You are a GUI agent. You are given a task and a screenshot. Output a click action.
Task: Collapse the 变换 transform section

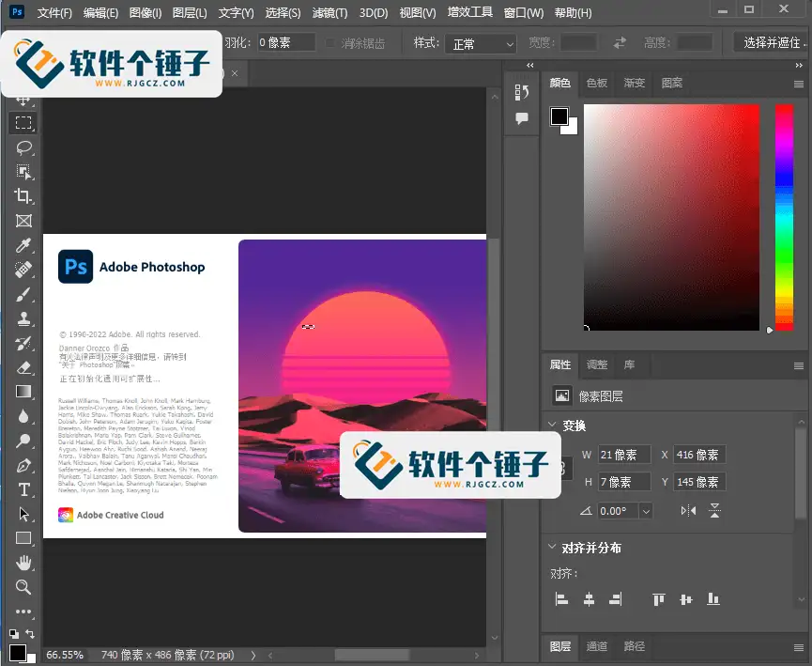[x=554, y=426]
